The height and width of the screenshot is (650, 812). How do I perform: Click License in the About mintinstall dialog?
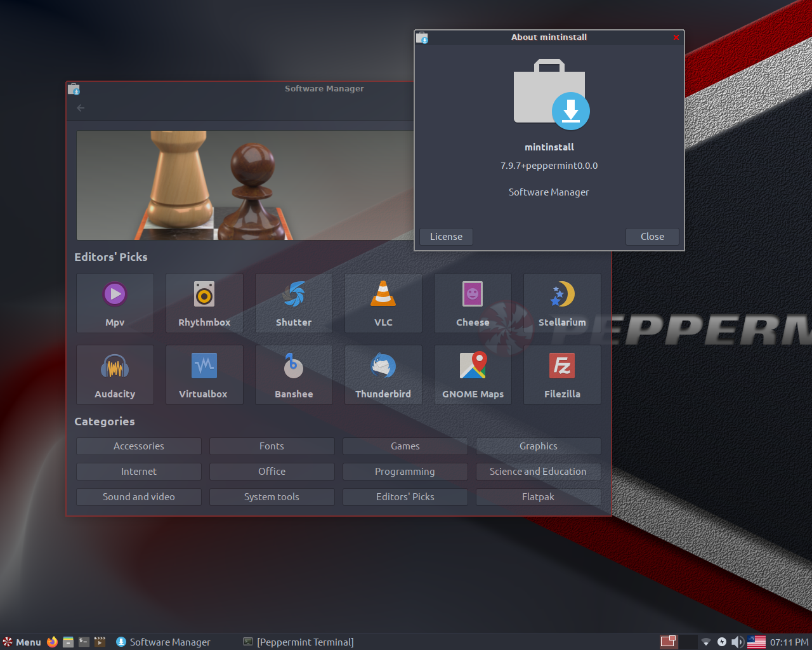[447, 237]
